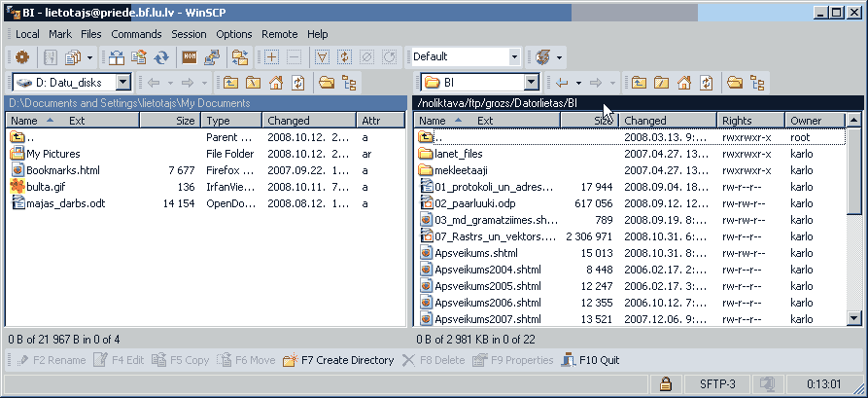
Task: Open in PuTTY toolbar icon
Action: 212,56
